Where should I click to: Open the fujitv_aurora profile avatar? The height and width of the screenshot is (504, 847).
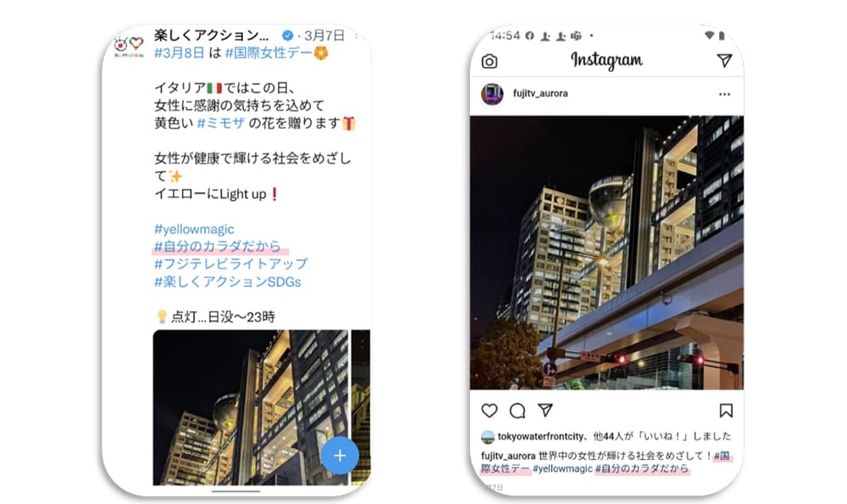492,94
